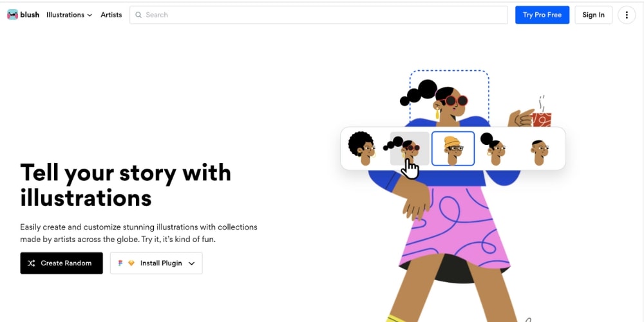
Task: Click the Sketch diamond icon in Install Plugin
Action: tap(131, 263)
